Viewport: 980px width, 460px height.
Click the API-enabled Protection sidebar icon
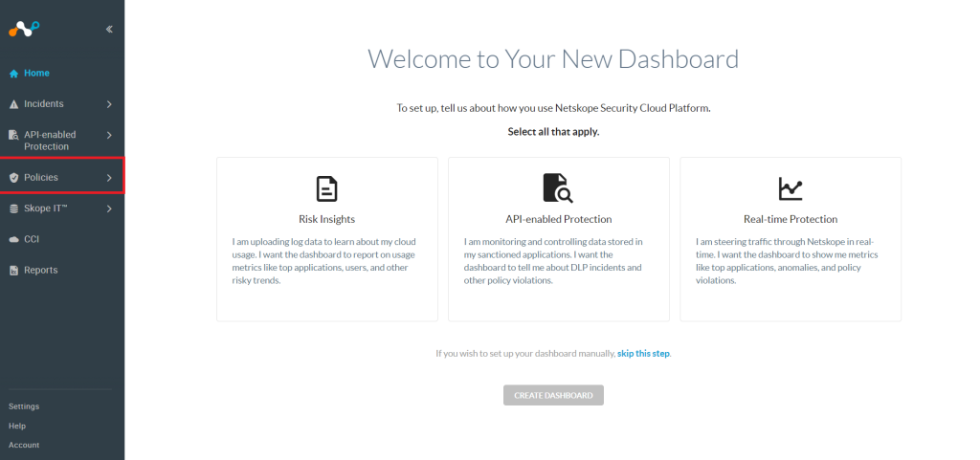click(x=13, y=135)
